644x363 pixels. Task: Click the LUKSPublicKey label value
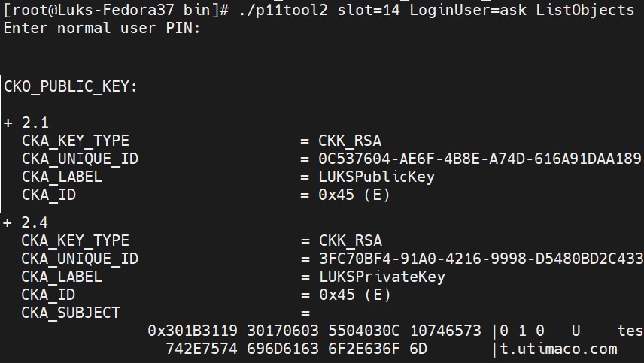pos(376,177)
